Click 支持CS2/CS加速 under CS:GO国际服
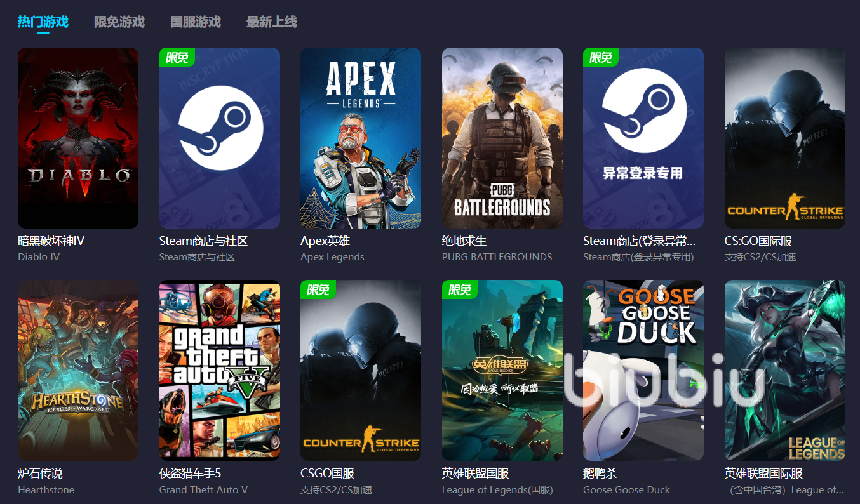Image resolution: width=860 pixels, height=504 pixels. pos(760,257)
